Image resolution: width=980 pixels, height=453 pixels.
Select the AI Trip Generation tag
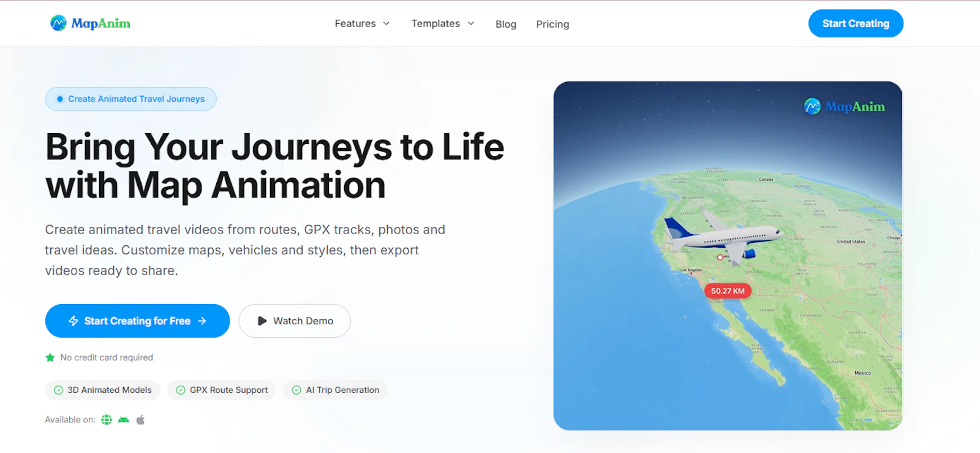click(x=335, y=390)
